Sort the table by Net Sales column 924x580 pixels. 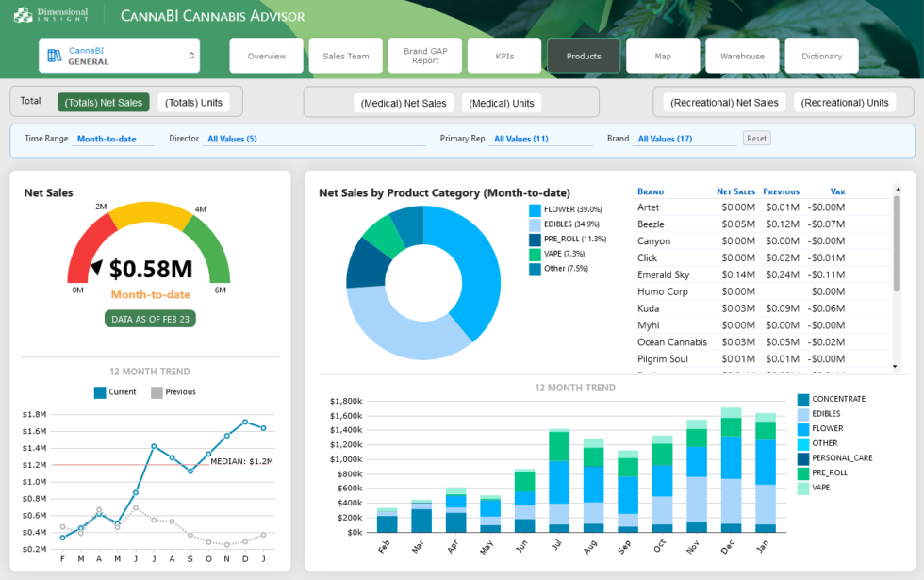click(x=735, y=191)
